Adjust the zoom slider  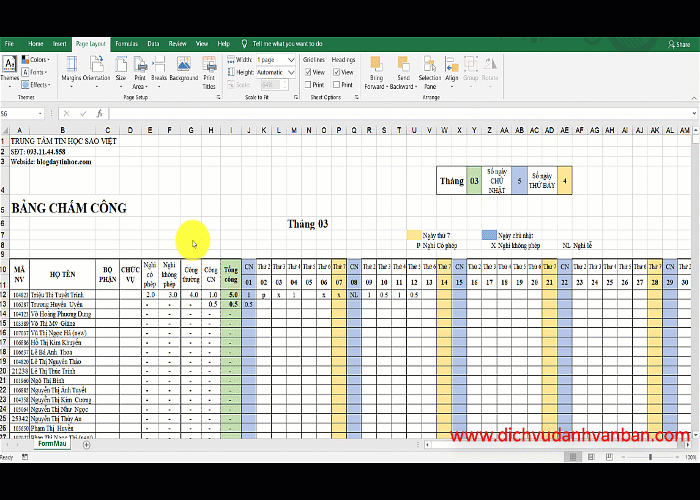click(650, 457)
